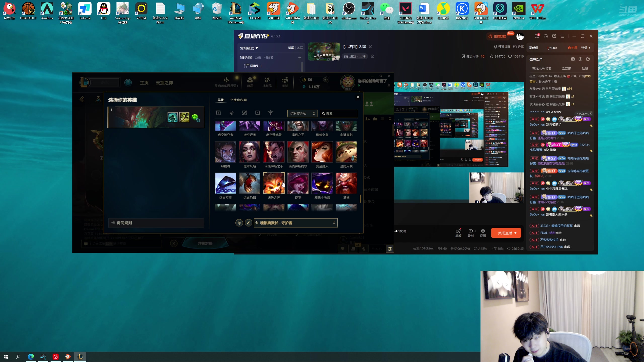644x362 pixels.
Task: Toggle the claw-shaped jungle role filter
Action: coord(232,113)
